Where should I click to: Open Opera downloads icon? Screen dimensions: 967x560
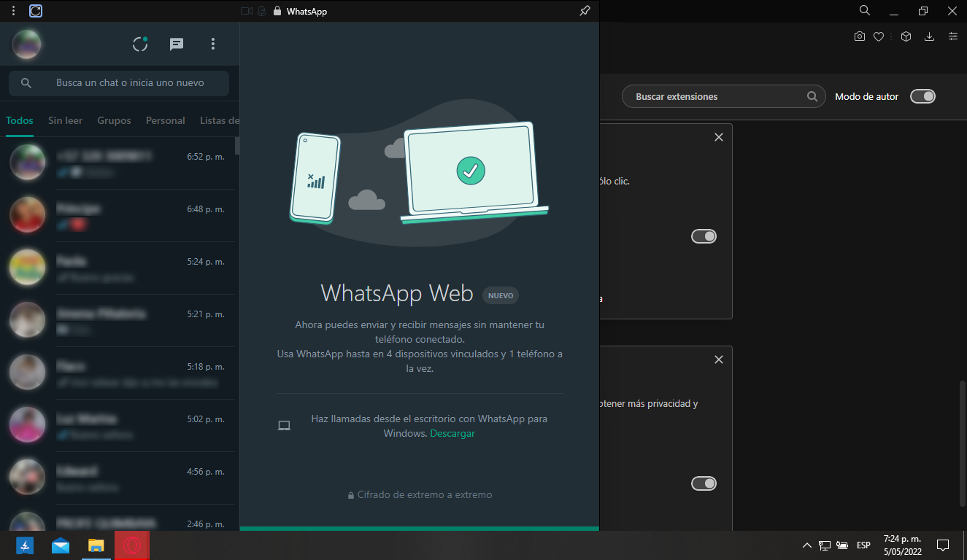coord(929,36)
